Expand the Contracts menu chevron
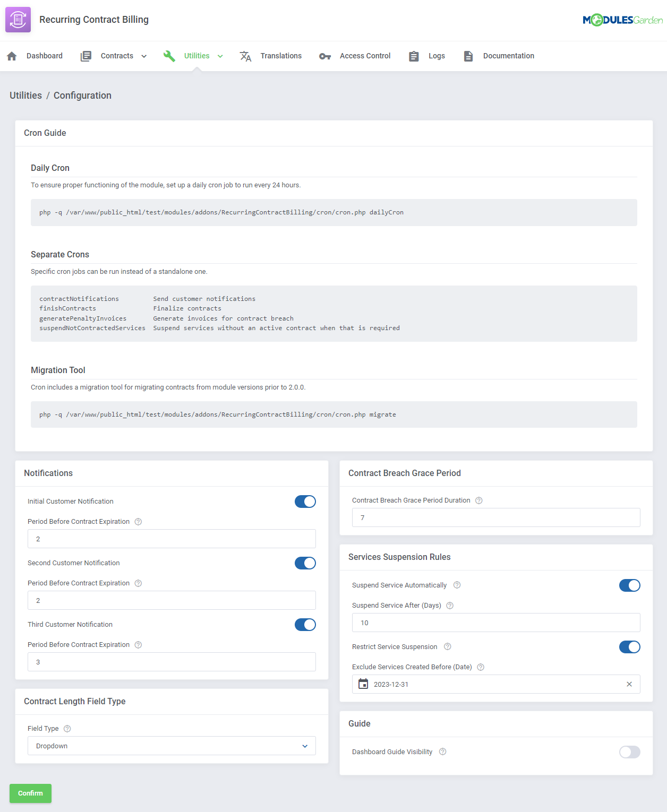 pyautogui.click(x=144, y=56)
